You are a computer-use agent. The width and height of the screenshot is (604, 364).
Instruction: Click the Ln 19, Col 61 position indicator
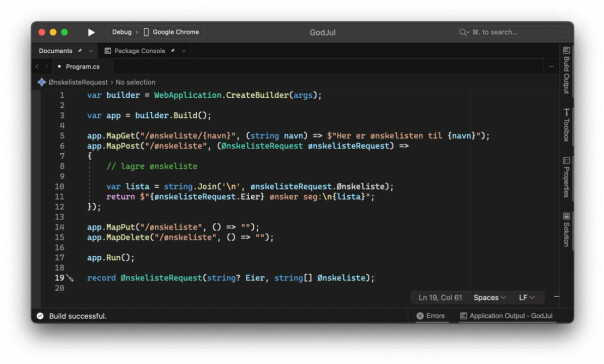(x=440, y=297)
